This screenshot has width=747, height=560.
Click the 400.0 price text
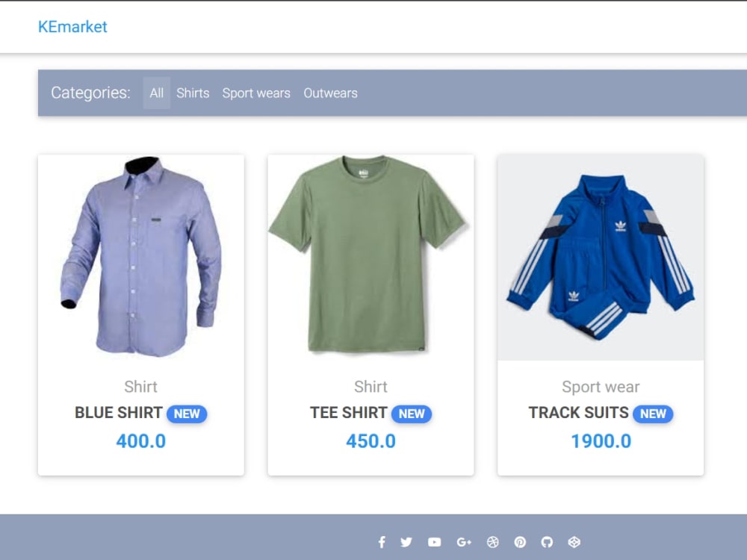coord(141,441)
